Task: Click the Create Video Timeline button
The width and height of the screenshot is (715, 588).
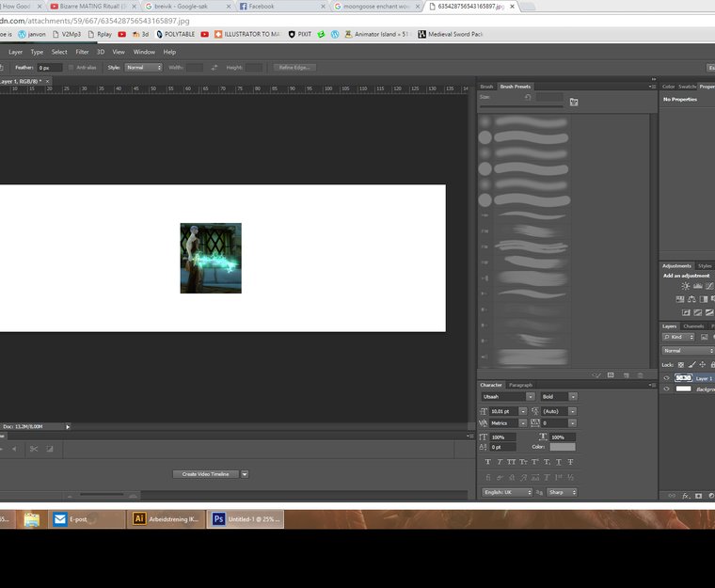Action: [205, 474]
